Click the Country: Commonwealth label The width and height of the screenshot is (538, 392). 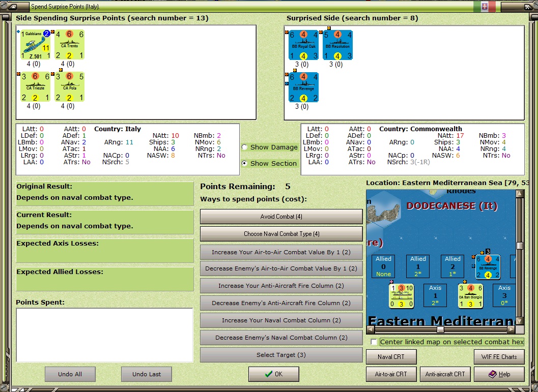click(420, 129)
